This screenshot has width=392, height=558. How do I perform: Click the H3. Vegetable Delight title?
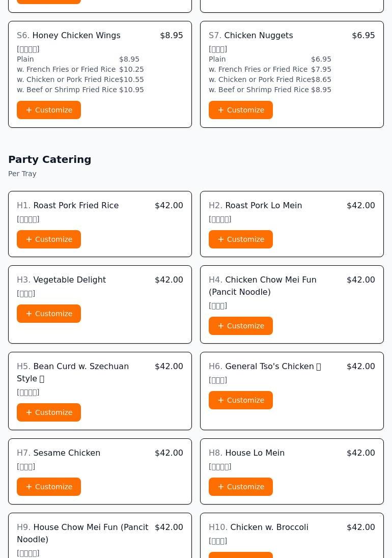61,280
